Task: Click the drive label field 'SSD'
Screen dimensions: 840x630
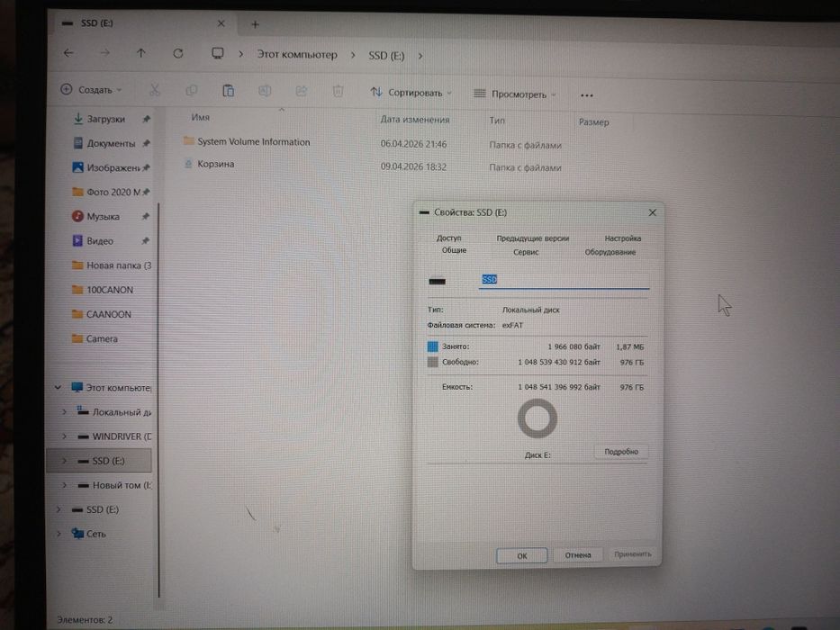Action: 564,280
